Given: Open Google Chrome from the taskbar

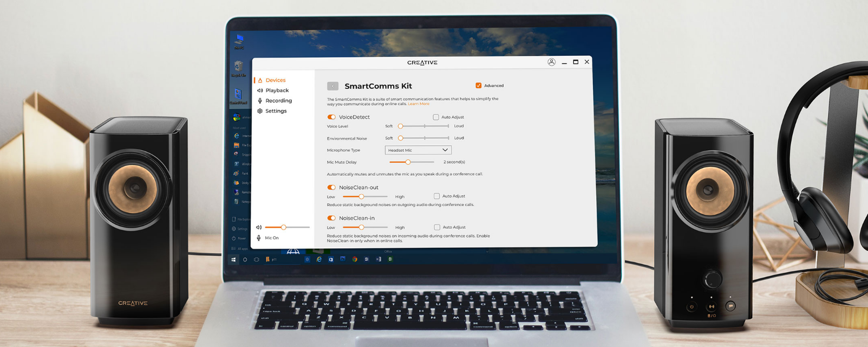Looking at the screenshot, I should click(x=355, y=259).
